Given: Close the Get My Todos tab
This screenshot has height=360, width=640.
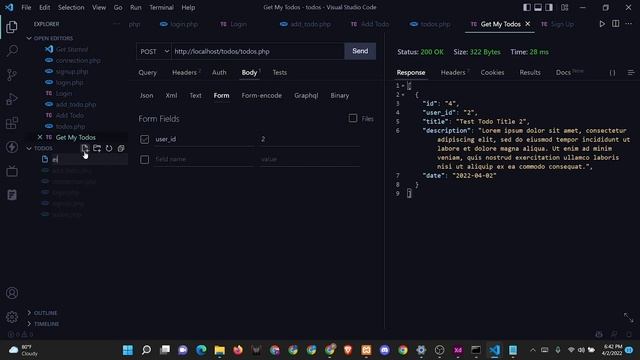Looking at the screenshot, I should click(x=528, y=24).
